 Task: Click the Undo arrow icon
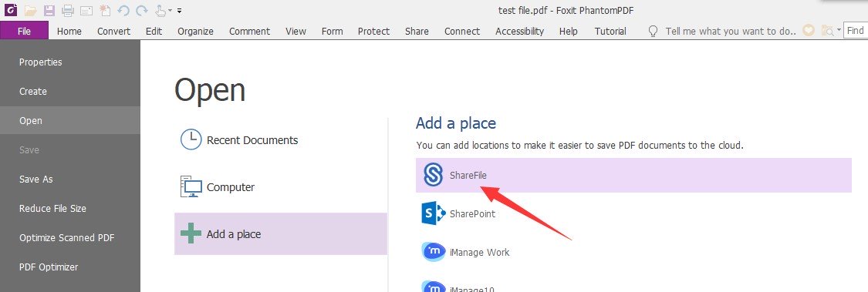123,10
